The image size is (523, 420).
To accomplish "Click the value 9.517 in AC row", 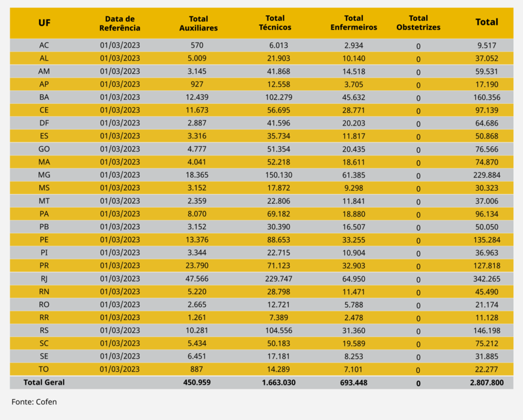I will [486, 45].
